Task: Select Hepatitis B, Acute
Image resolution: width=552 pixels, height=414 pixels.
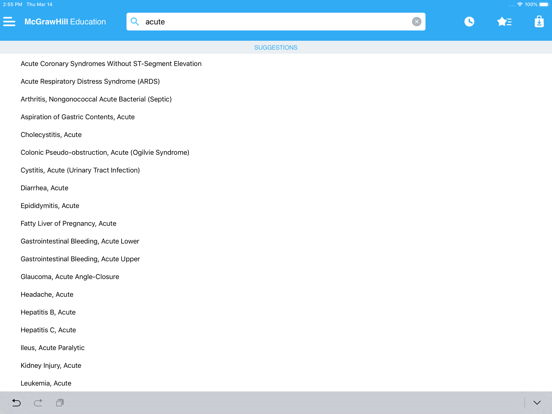Action: (x=48, y=312)
